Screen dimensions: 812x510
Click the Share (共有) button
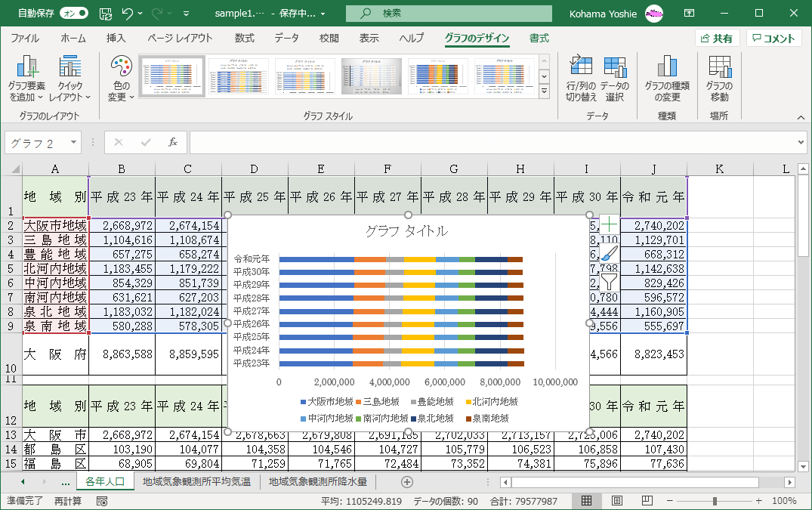pyautogui.click(x=716, y=39)
